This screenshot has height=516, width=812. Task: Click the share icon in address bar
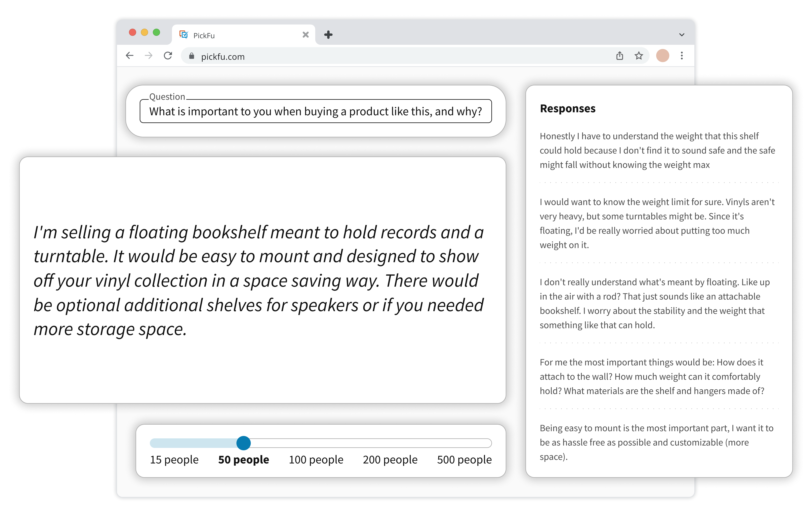pyautogui.click(x=620, y=56)
